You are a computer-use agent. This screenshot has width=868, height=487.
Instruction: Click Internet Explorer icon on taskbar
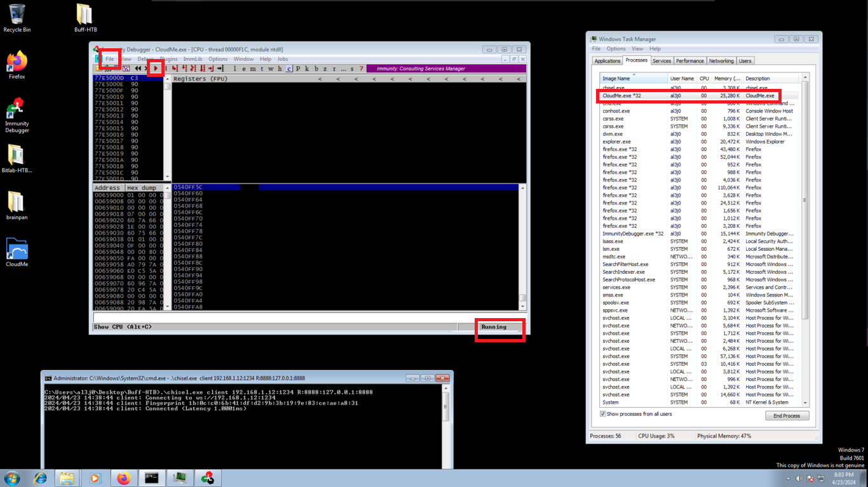[x=41, y=478]
